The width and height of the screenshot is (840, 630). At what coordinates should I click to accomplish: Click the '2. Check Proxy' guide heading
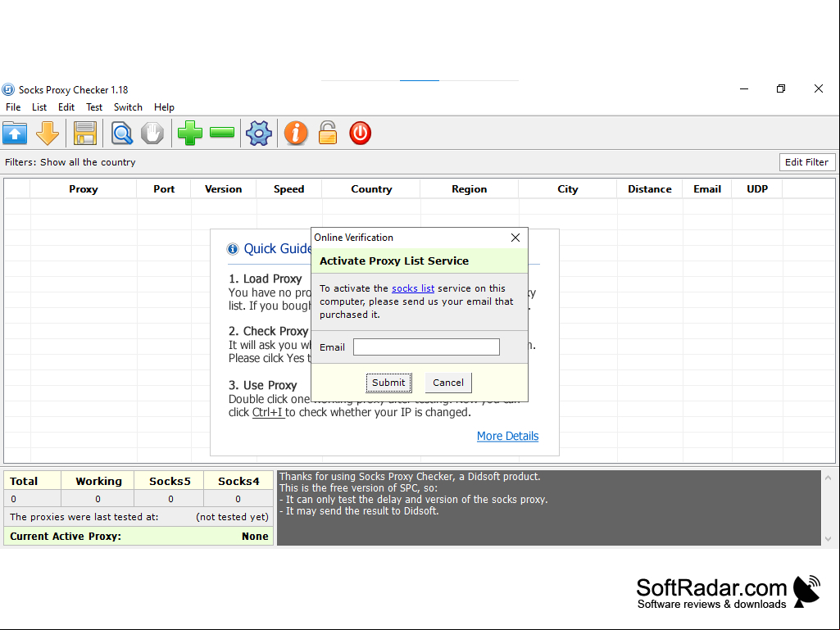tap(269, 331)
